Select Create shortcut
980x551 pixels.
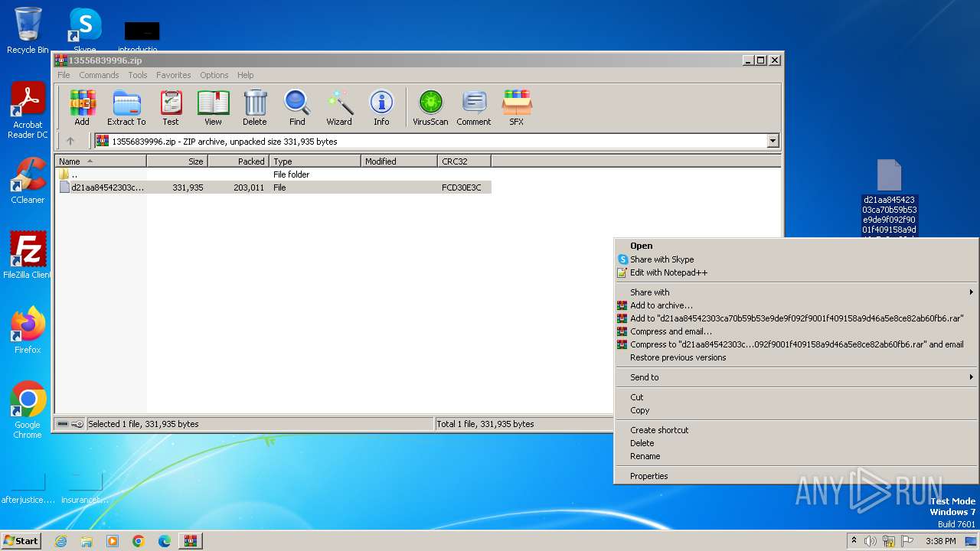(796, 430)
